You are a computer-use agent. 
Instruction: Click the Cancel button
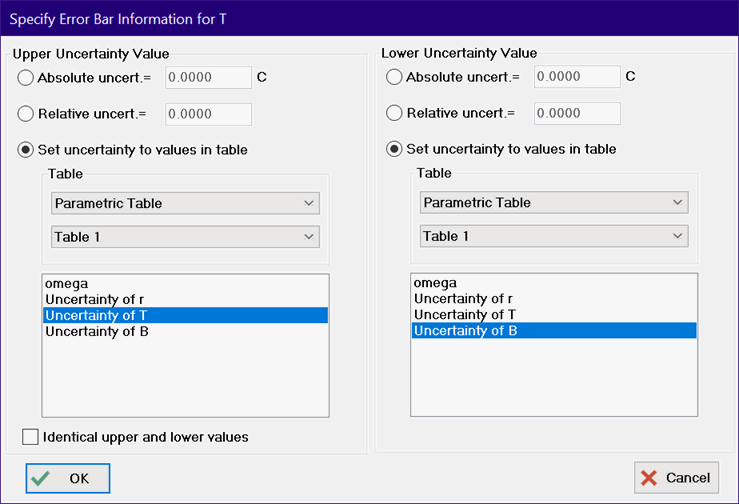tap(675, 478)
